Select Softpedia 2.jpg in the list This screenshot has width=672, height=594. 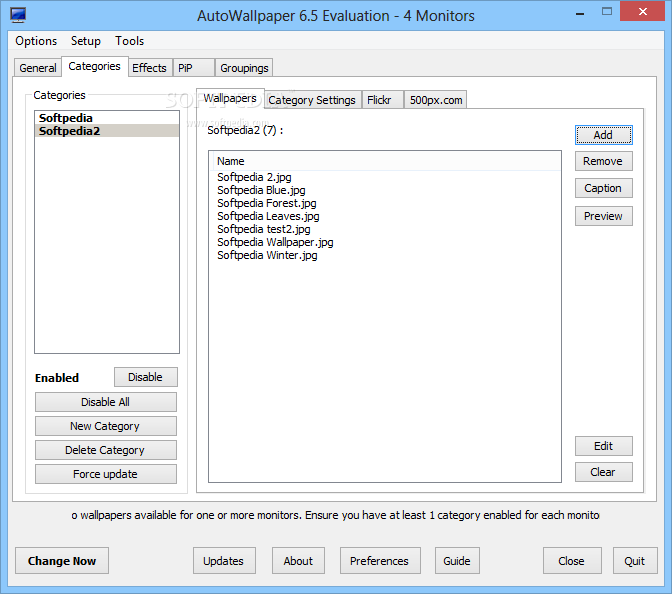click(254, 177)
